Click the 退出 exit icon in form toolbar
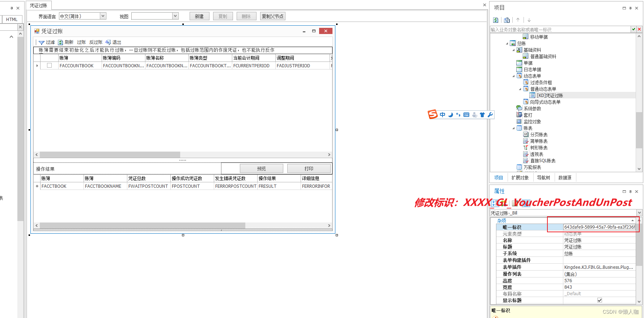 click(x=108, y=42)
